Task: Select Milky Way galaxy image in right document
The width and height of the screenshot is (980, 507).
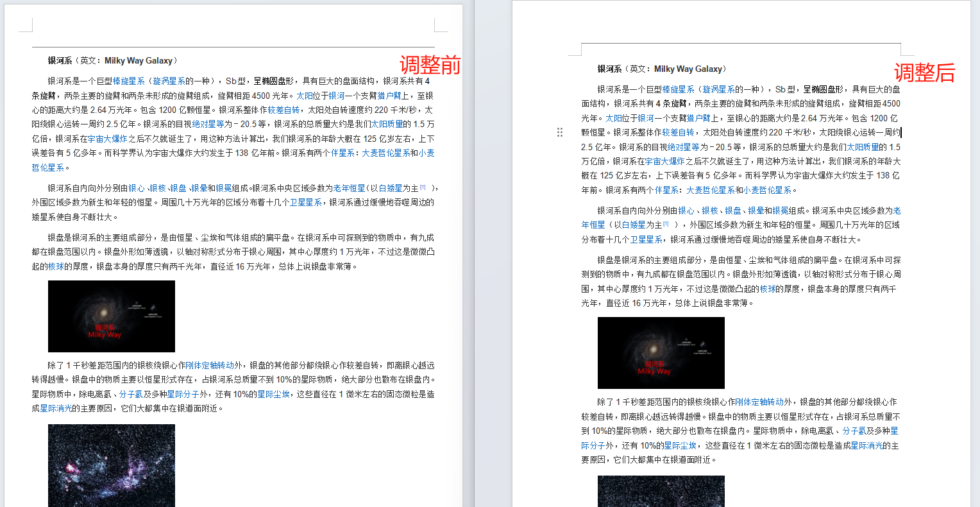Action: (x=661, y=353)
